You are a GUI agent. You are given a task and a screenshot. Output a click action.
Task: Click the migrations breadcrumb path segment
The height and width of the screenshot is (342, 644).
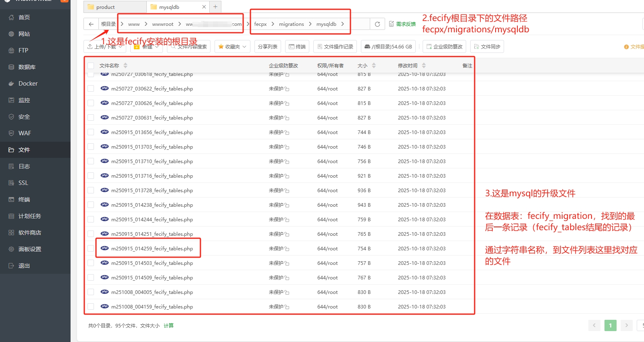coord(291,24)
